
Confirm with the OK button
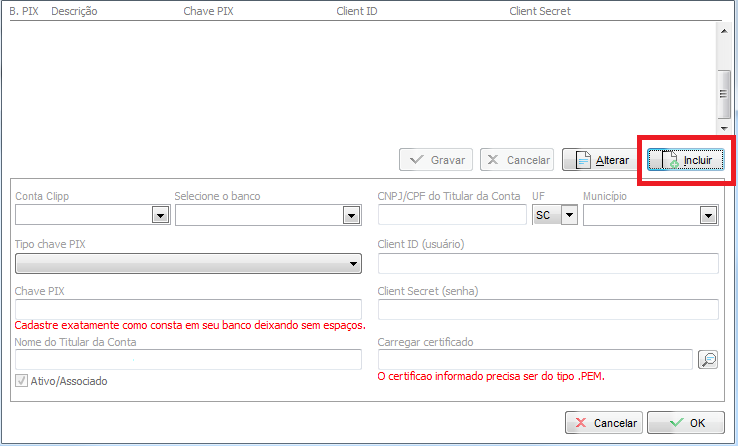(685, 423)
